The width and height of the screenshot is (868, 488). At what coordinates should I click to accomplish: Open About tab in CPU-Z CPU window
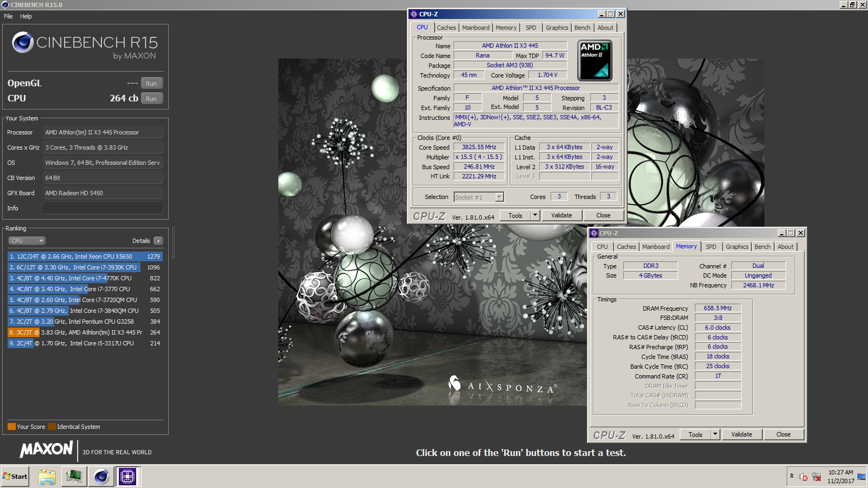click(605, 28)
